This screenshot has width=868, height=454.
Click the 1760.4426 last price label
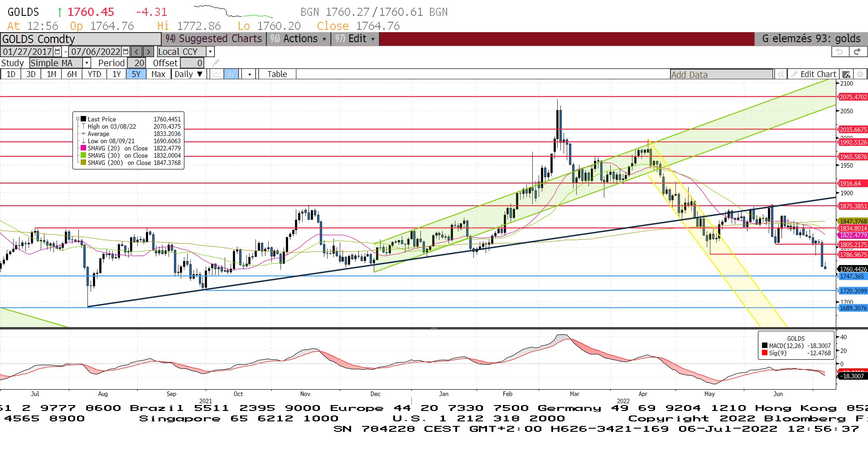[x=853, y=269]
